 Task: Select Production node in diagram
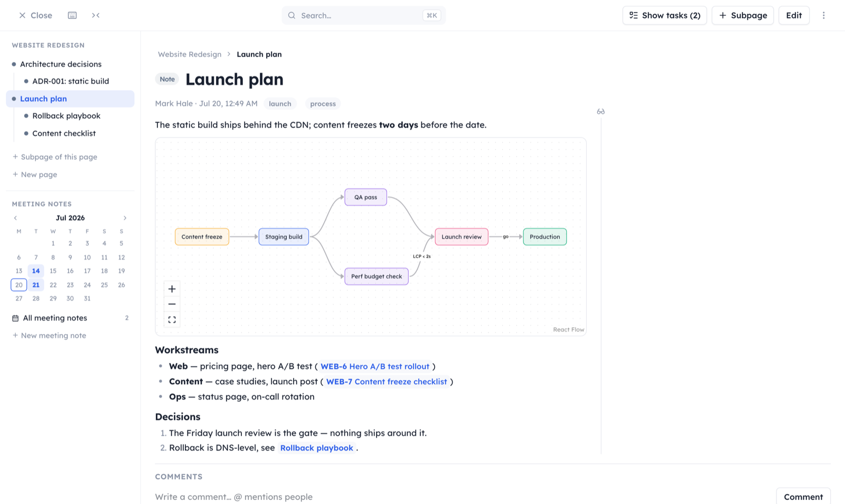(545, 237)
